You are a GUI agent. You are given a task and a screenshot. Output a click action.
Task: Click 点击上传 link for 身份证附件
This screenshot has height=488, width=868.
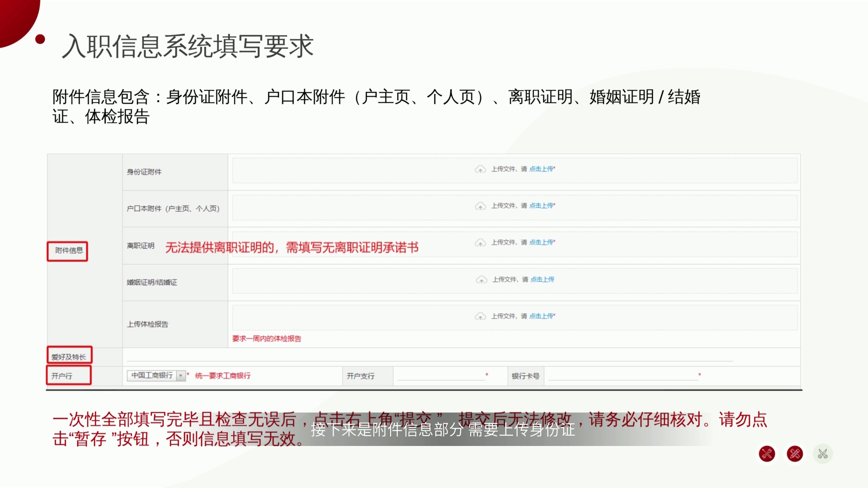pos(541,169)
